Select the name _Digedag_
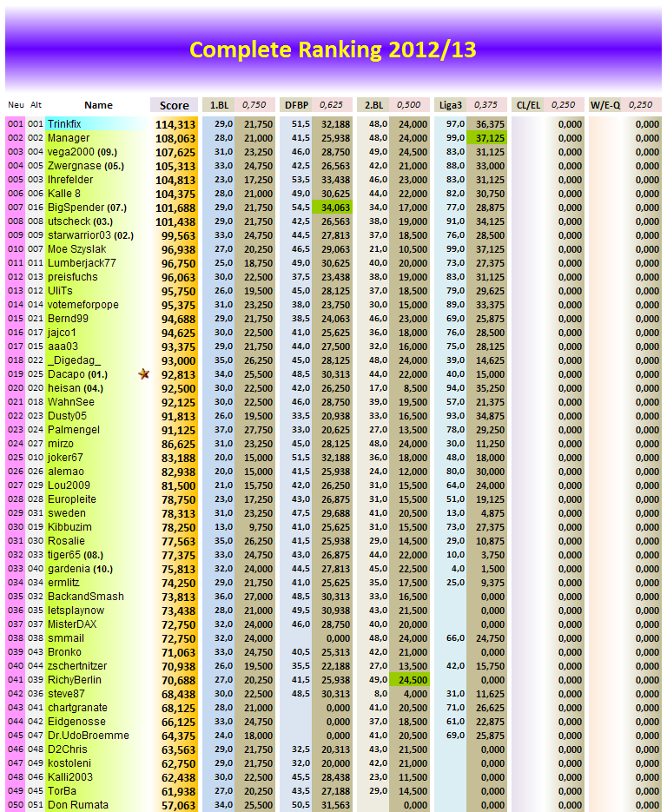Image resolution: width=667 pixels, height=812 pixels. (74, 360)
